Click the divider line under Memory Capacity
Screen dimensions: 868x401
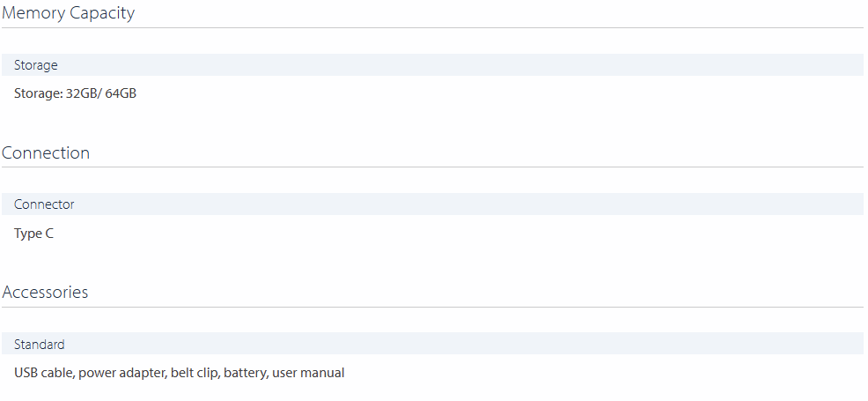click(x=432, y=27)
